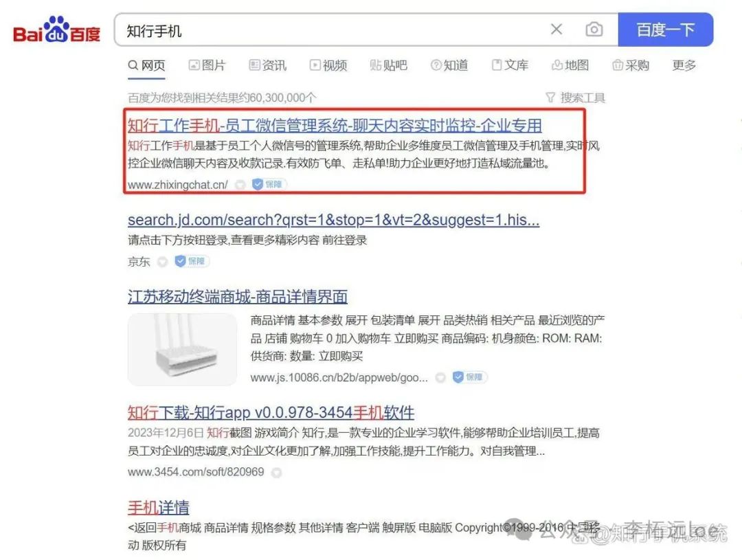Image resolution: width=742 pixels, height=560 pixels.
Task: Open 搜索工具 filter options
Action: point(576,98)
